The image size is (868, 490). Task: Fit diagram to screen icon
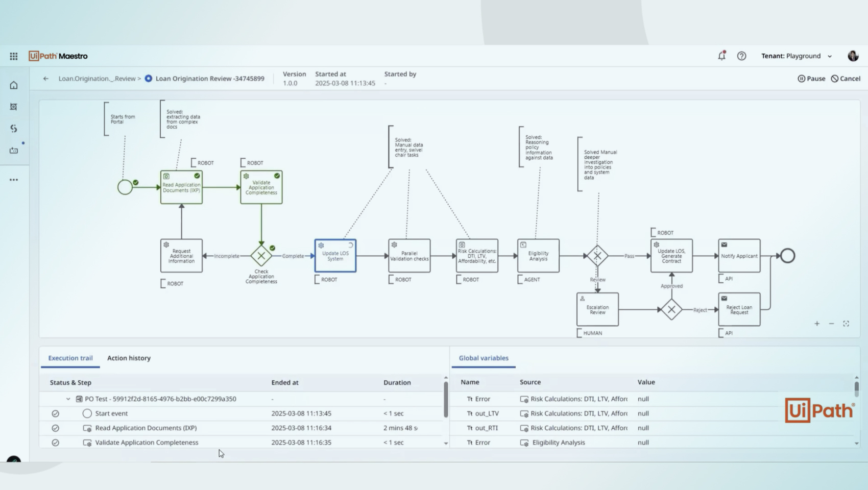846,324
